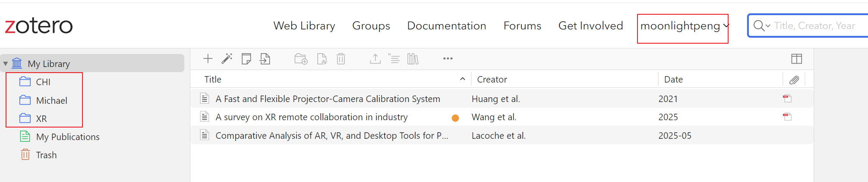Click the document icon of Projector-Camera Calibration row
The height and width of the screenshot is (182, 868).
[x=205, y=99]
